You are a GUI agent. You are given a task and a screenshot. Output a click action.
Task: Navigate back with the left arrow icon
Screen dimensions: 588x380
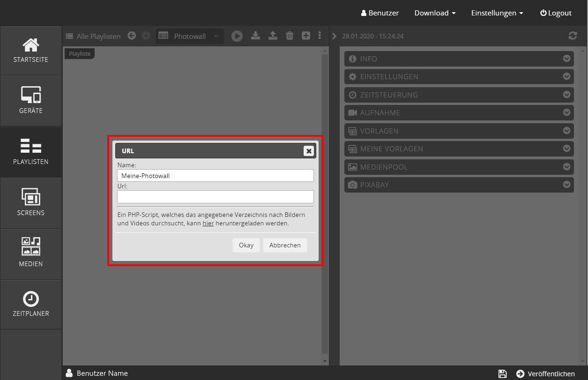132,36
